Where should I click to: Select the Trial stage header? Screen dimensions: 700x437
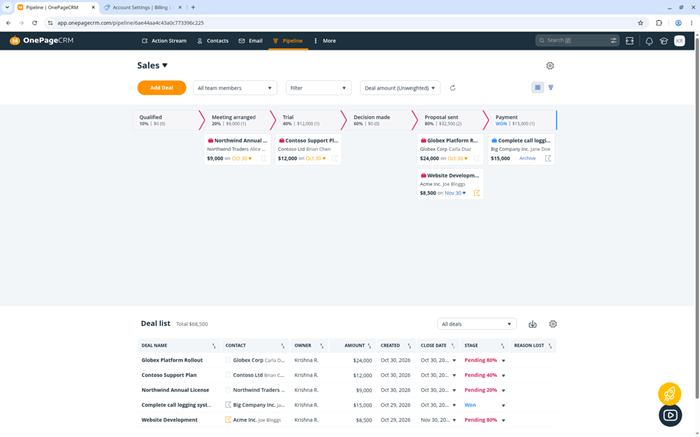click(308, 120)
